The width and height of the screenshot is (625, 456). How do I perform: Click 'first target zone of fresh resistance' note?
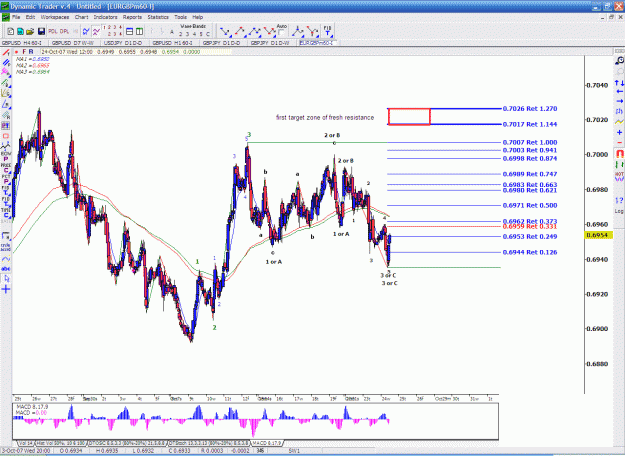(325, 118)
